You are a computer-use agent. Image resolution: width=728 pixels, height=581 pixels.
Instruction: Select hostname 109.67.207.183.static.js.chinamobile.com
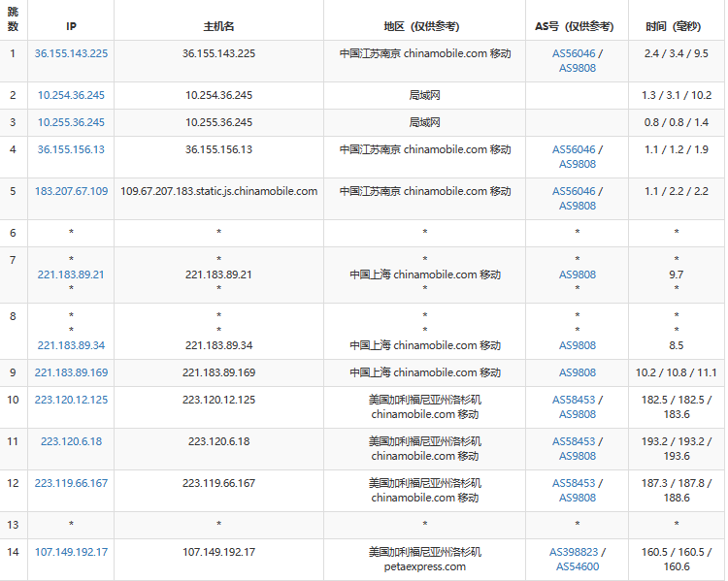pyautogui.click(x=218, y=191)
